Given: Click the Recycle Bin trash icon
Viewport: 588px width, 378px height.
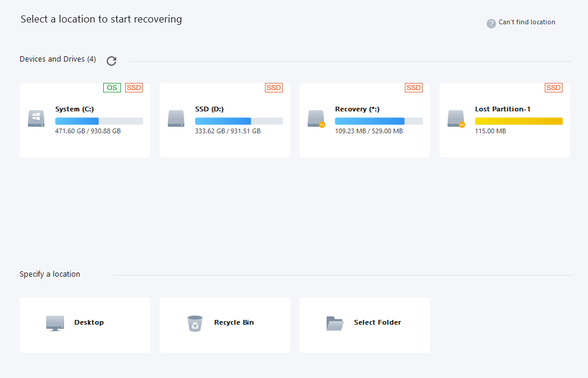Looking at the screenshot, I should [x=195, y=323].
